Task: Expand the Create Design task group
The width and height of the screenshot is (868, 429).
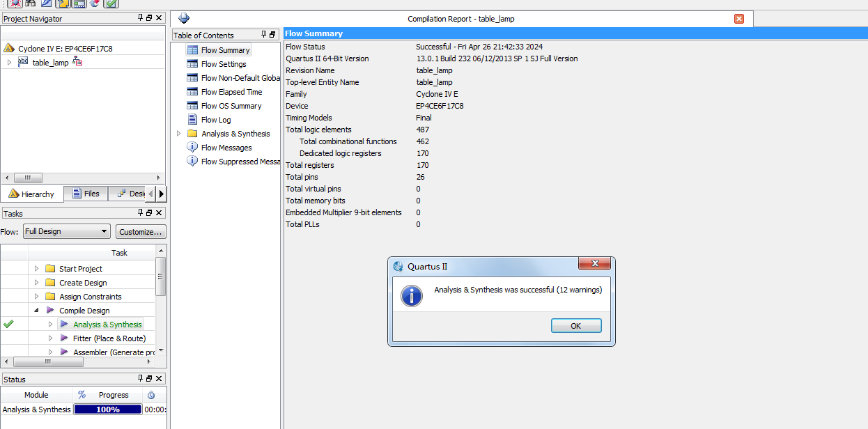Action: [37, 283]
